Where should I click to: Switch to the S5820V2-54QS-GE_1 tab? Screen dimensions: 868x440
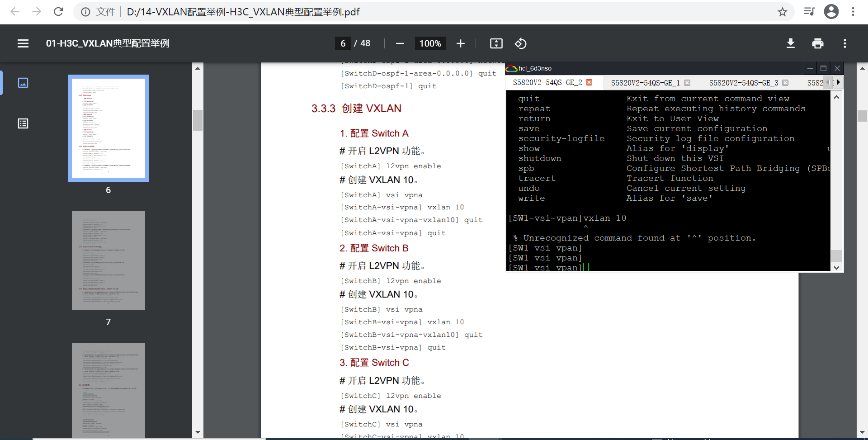coord(645,83)
